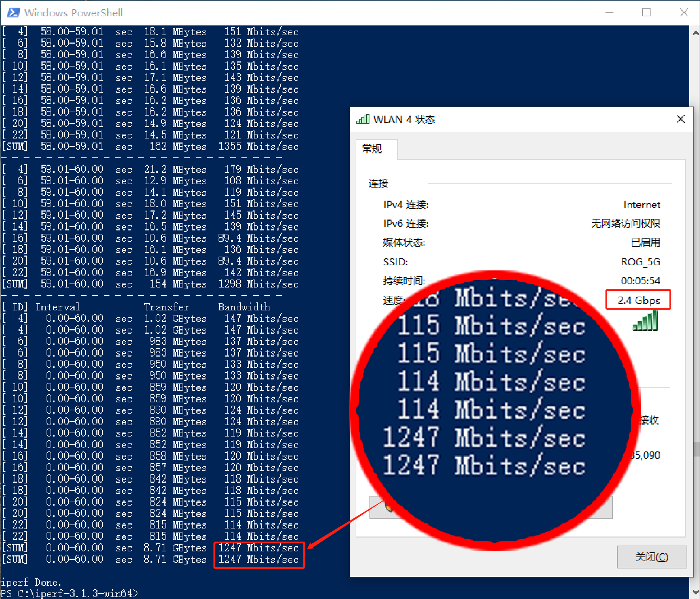The width and height of the screenshot is (700, 599).
Task: Click the 858 MBytes transfer value
Action: coord(178,456)
